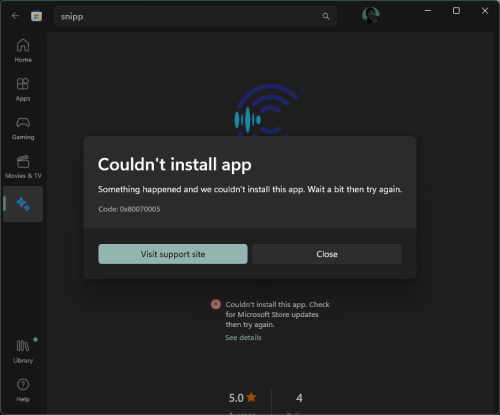Maximize the Store window
Image resolution: width=500 pixels, height=415 pixels.
click(456, 11)
